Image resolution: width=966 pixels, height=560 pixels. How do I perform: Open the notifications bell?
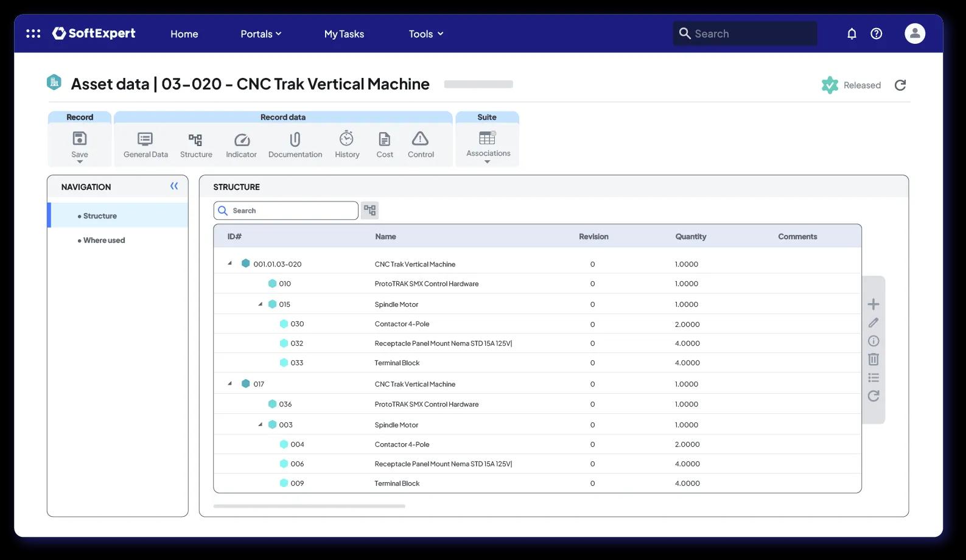[852, 33]
